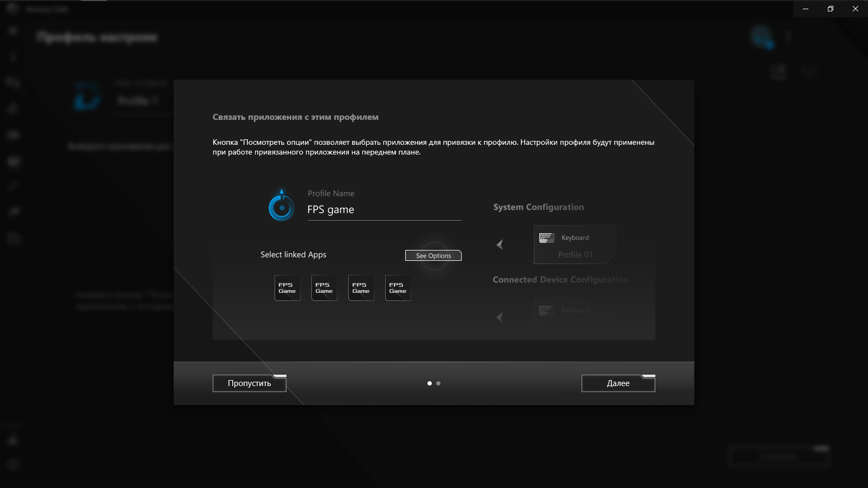Click the Armoury Crate logo in the title bar
The width and height of the screenshot is (868, 488).
[x=12, y=9]
